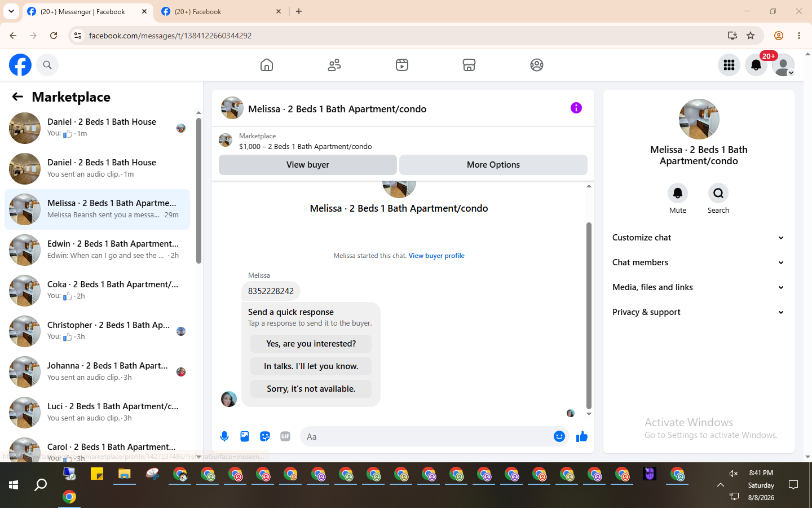Open the account profile avatar menu

783,65
